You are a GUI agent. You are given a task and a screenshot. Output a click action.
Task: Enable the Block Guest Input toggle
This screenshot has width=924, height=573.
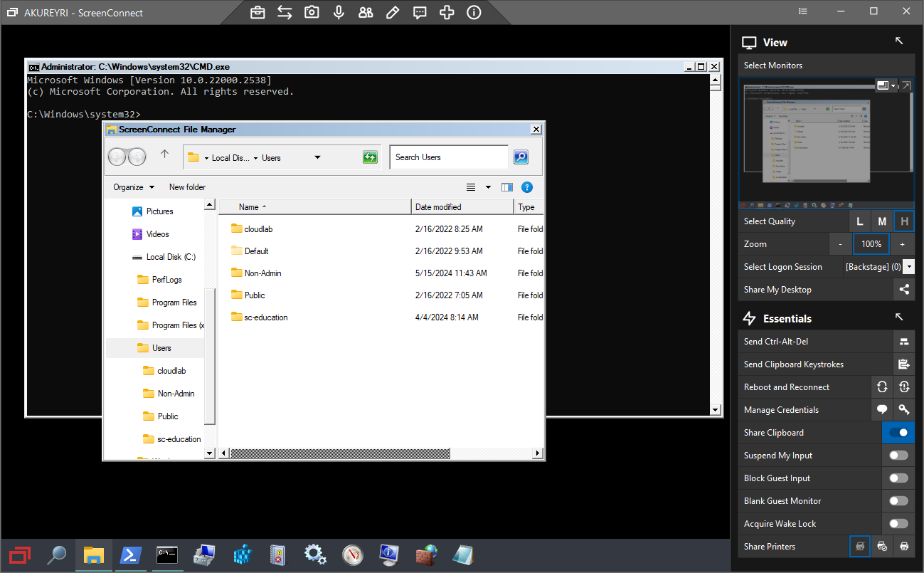point(898,478)
